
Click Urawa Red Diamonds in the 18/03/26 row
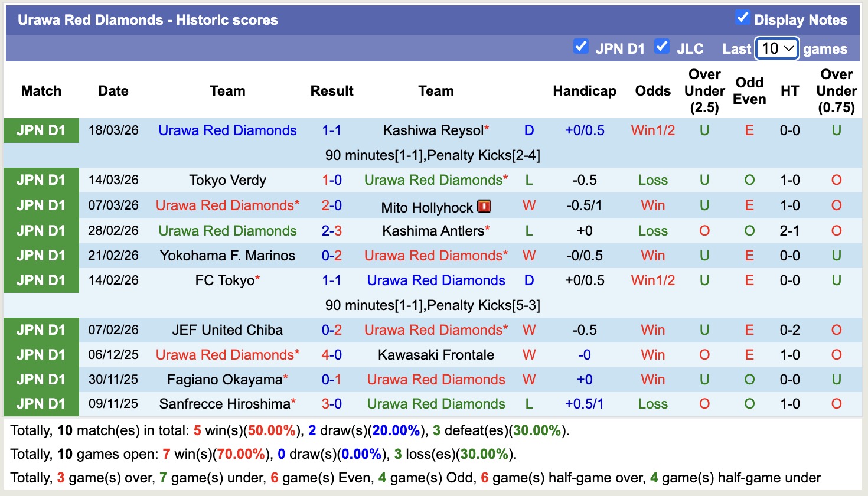click(227, 130)
